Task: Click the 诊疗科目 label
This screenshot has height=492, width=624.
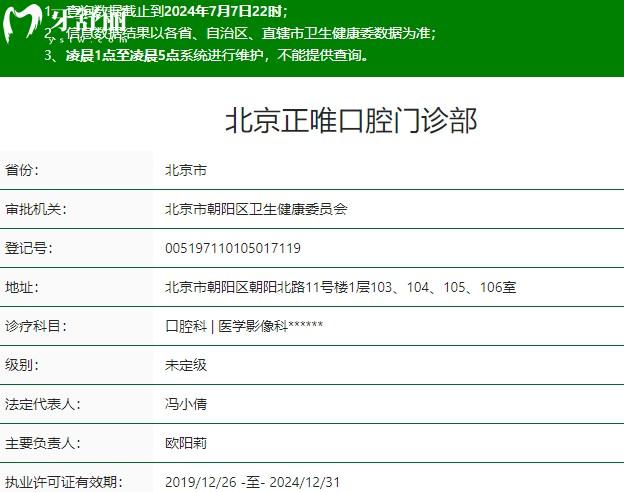Action: pos(36,326)
